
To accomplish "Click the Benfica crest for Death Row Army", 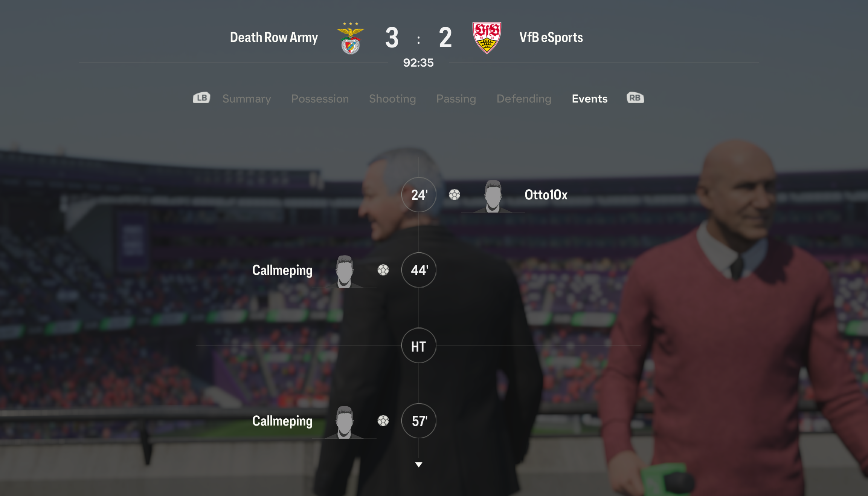I will [351, 38].
